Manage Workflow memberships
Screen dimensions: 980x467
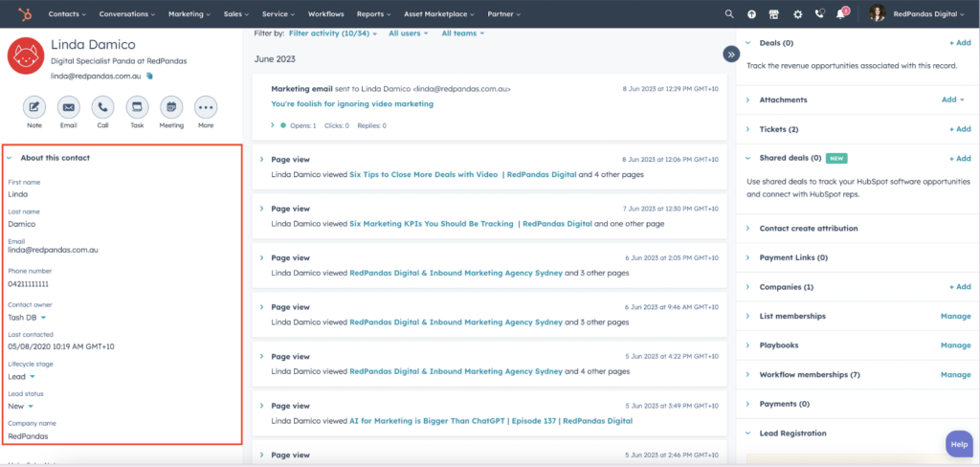point(956,374)
